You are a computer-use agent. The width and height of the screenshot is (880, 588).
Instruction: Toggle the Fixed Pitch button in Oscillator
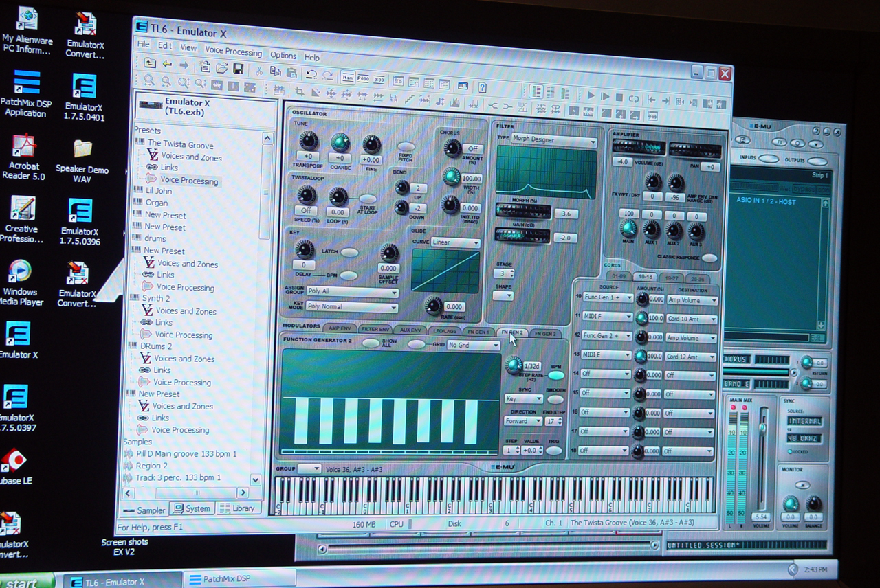pos(406,146)
